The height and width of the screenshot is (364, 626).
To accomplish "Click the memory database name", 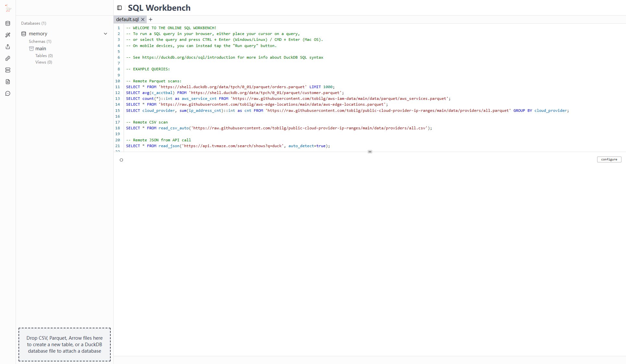I will coord(38,34).
